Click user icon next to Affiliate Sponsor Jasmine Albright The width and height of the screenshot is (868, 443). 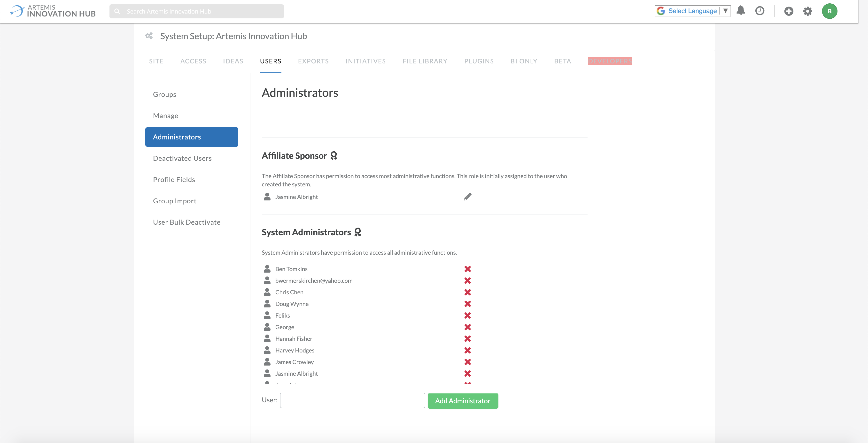[267, 196]
